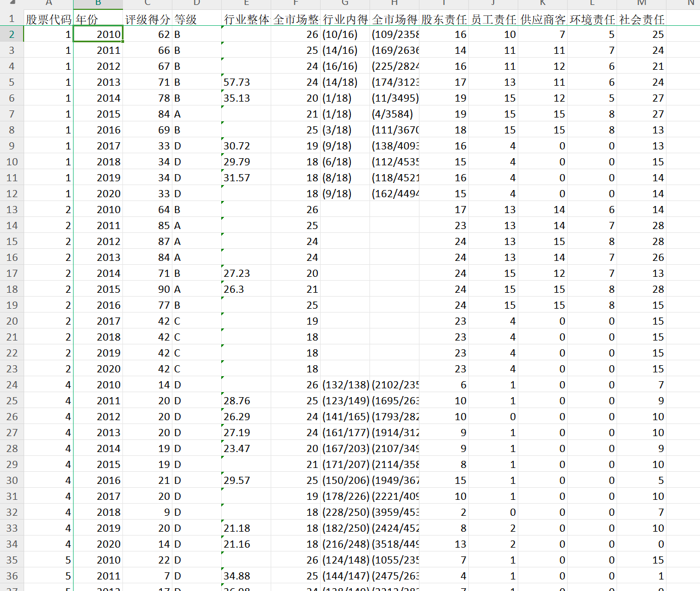Select row header 35
700x591 pixels.
[x=12, y=560]
